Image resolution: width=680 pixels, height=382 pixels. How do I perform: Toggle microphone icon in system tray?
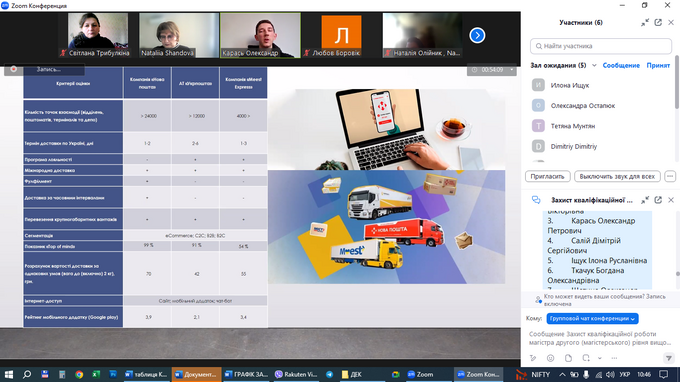[586, 375]
